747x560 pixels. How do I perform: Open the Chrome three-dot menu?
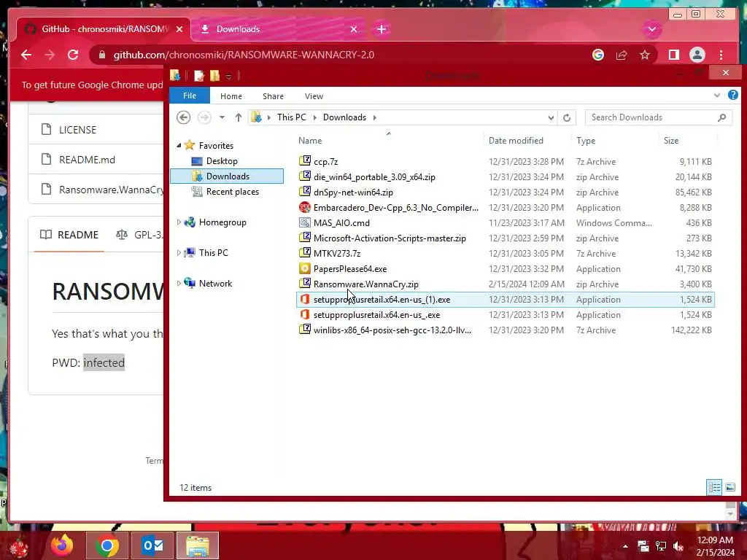721,55
